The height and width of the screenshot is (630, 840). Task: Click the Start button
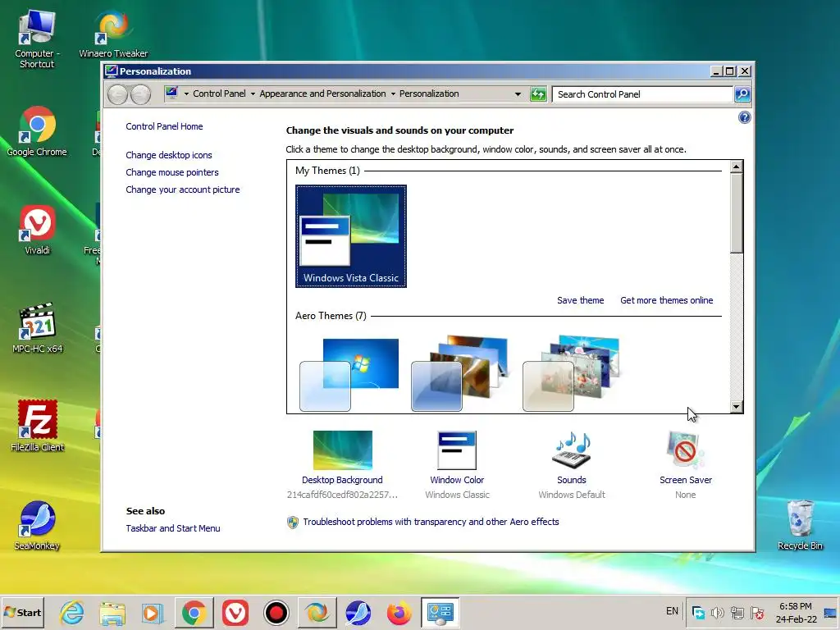[22, 612]
